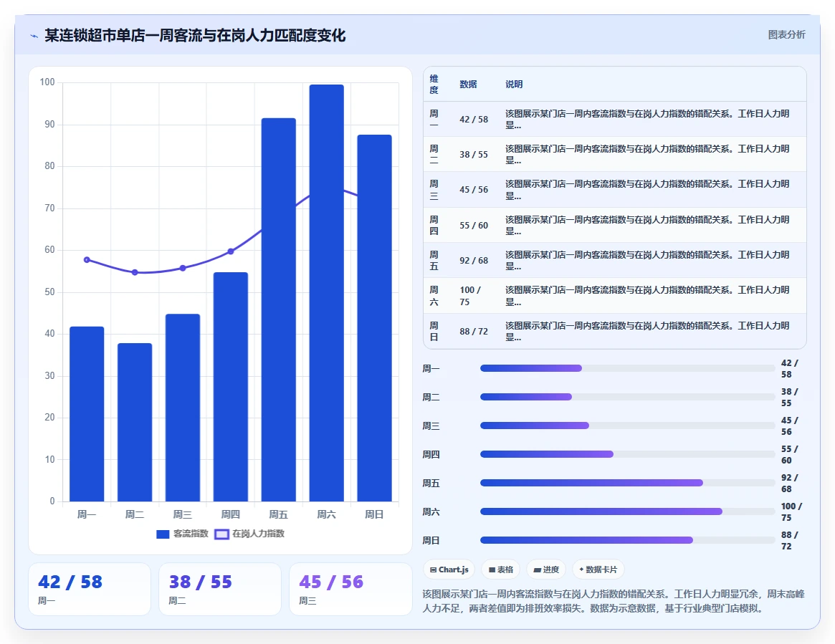Click the footer description paragraph

[x=614, y=601]
